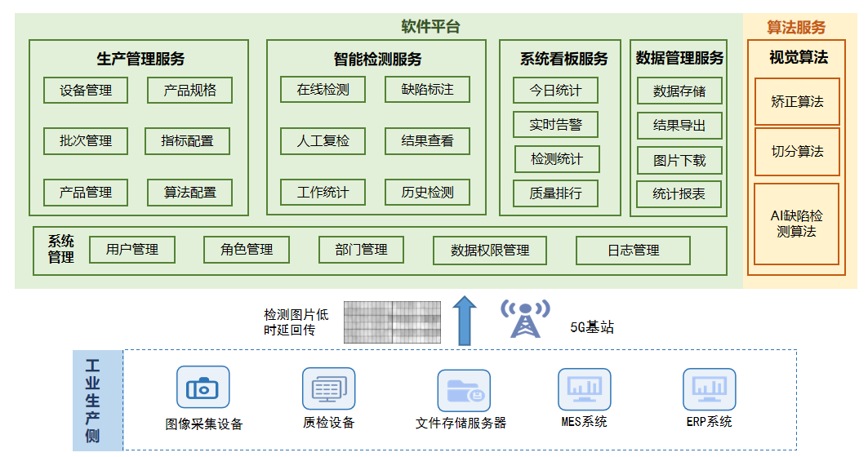
Task: Click the 结果查看 box
Action: pos(427,141)
